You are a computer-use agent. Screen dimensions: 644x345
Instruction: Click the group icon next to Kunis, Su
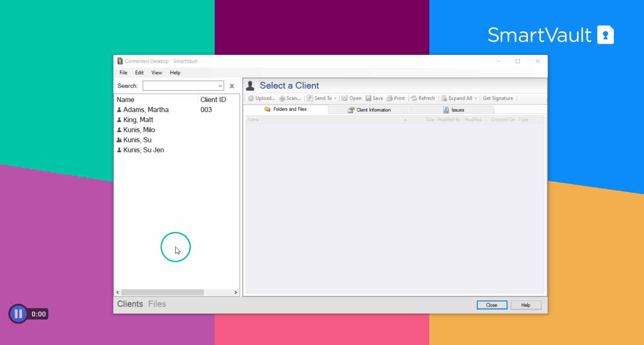(x=119, y=140)
